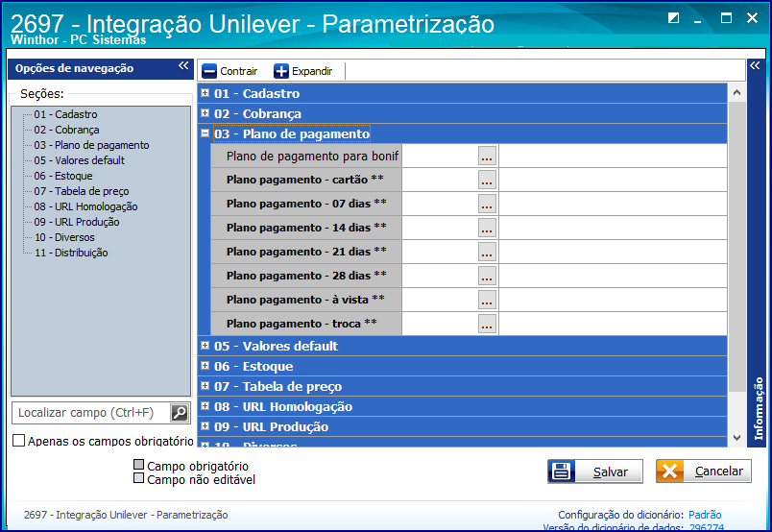Open lookup for Plano de pagamento para bonif
This screenshot has height=532, width=772.
point(487,157)
